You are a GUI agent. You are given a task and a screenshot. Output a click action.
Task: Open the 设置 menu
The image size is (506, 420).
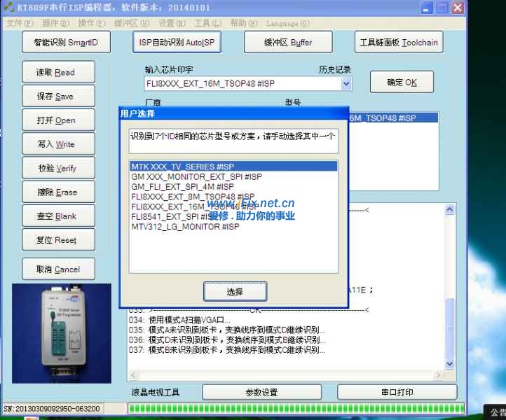172,23
